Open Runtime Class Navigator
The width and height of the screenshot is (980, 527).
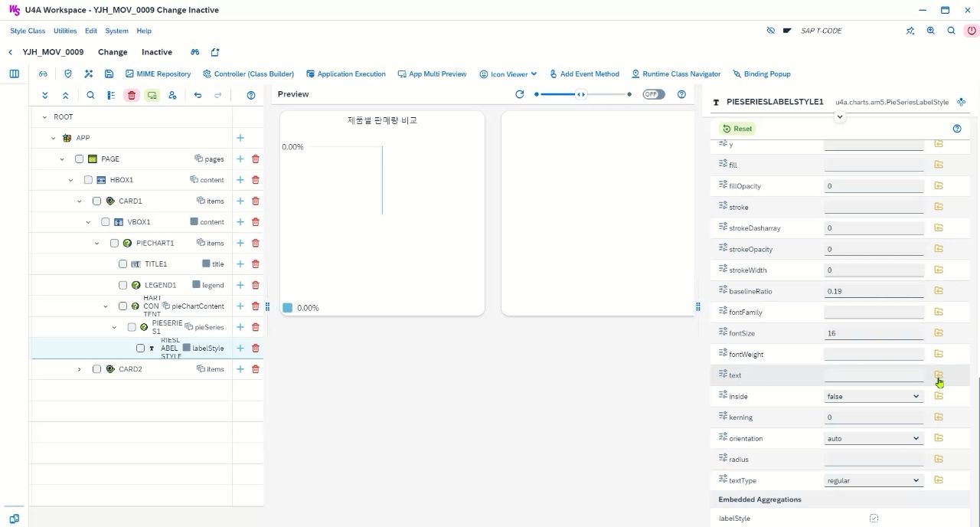click(x=676, y=74)
